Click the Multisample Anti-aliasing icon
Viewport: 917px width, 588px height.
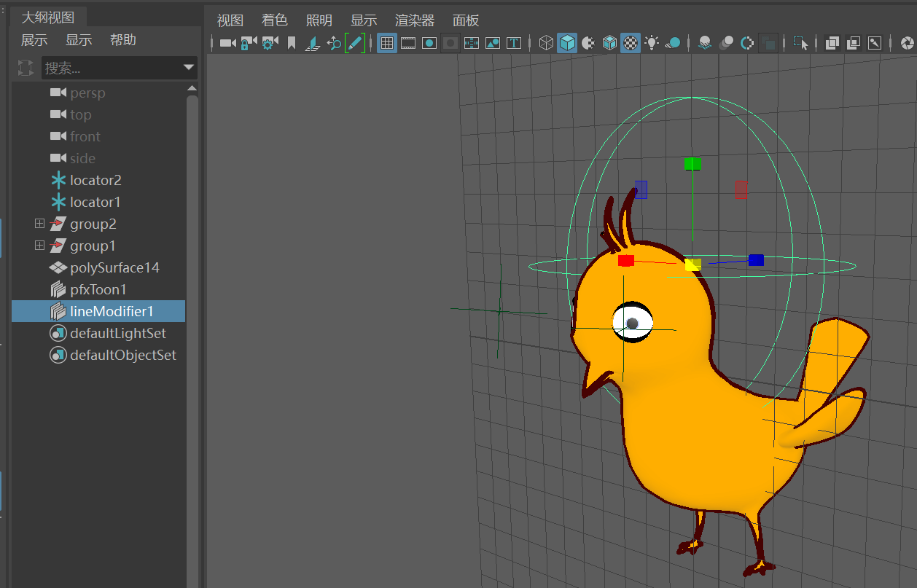pos(747,43)
